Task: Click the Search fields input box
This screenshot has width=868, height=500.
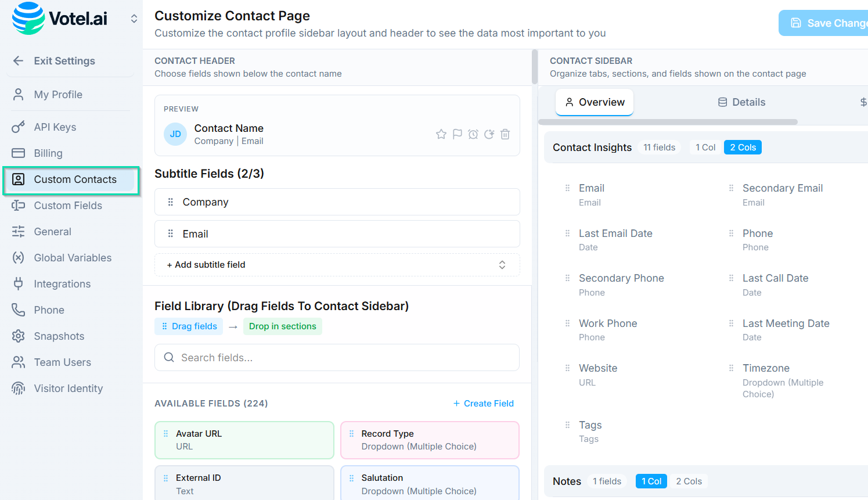Action: (x=337, y=358)
